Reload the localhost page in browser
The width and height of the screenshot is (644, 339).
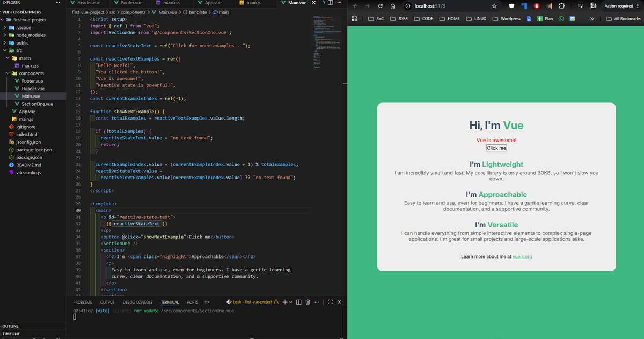[x=380, y=6]
